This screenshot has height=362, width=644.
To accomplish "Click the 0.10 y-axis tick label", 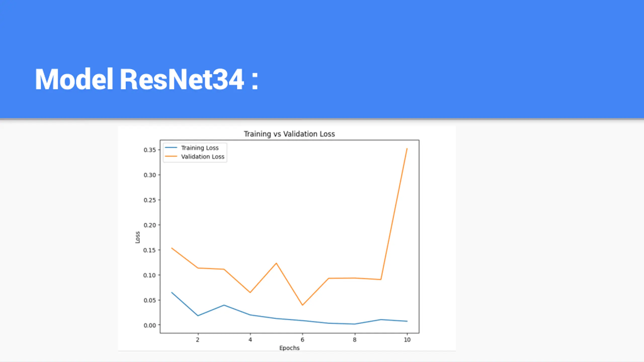I will 150,275.
